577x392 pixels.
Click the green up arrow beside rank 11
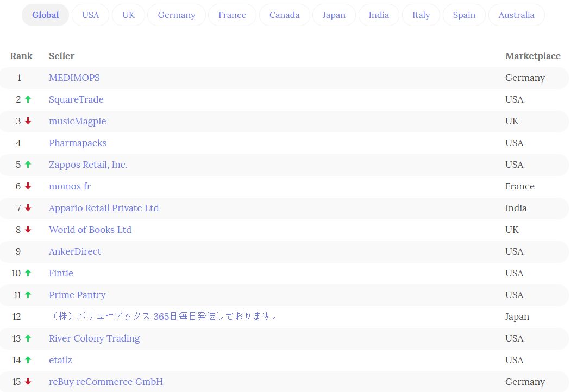click(x=28, y=295)
